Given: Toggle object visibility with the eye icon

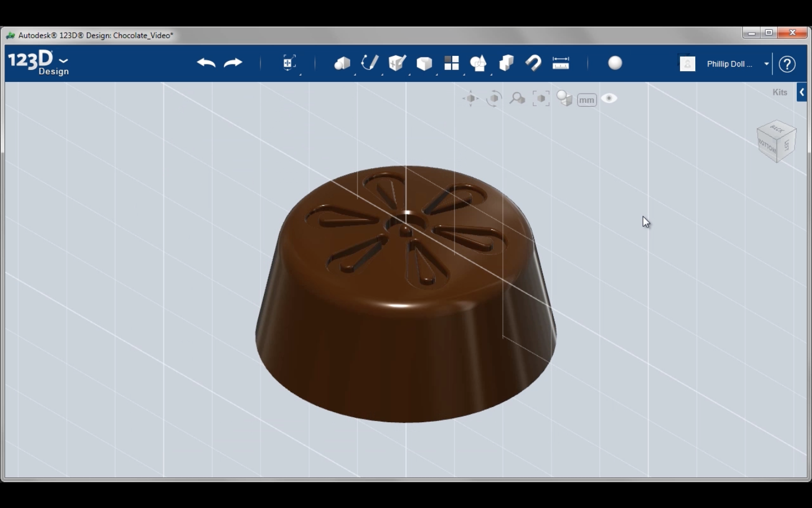Looking at the screenshot, I should point(609,99).
